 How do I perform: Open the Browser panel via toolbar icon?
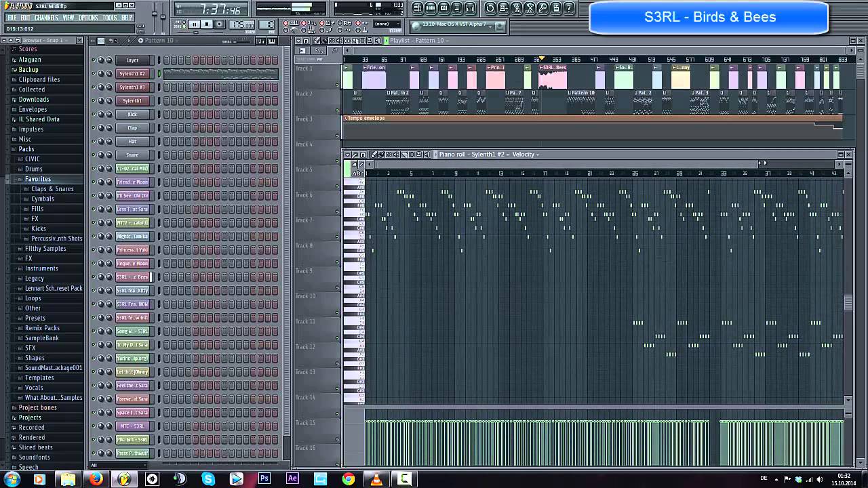(457, 8)
